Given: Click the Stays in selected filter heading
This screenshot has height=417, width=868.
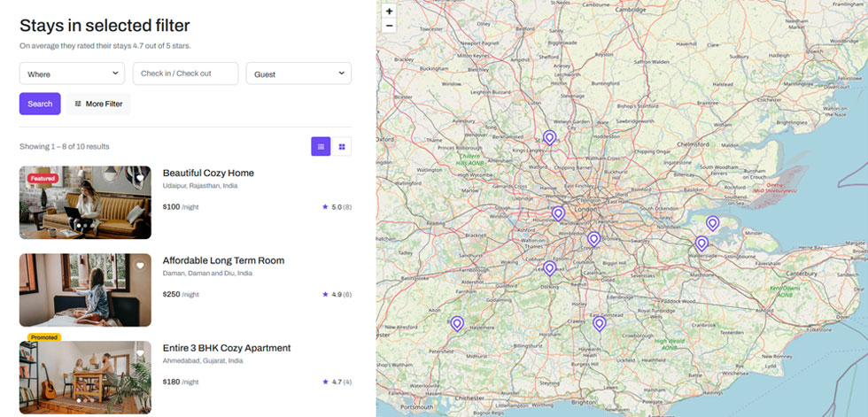Looking at the screenshot, I should pos(105,25).
